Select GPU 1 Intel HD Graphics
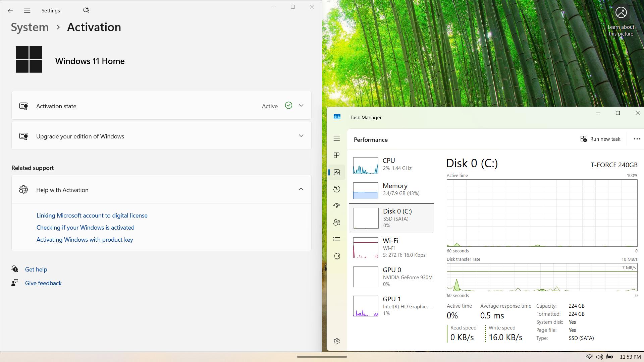 391,306
